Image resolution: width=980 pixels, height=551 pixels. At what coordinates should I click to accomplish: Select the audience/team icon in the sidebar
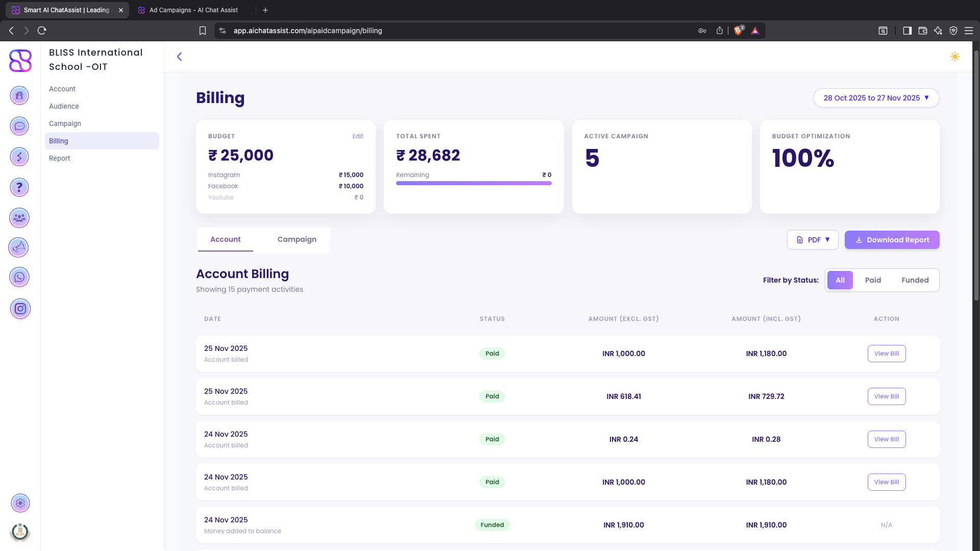pos(19,218)
